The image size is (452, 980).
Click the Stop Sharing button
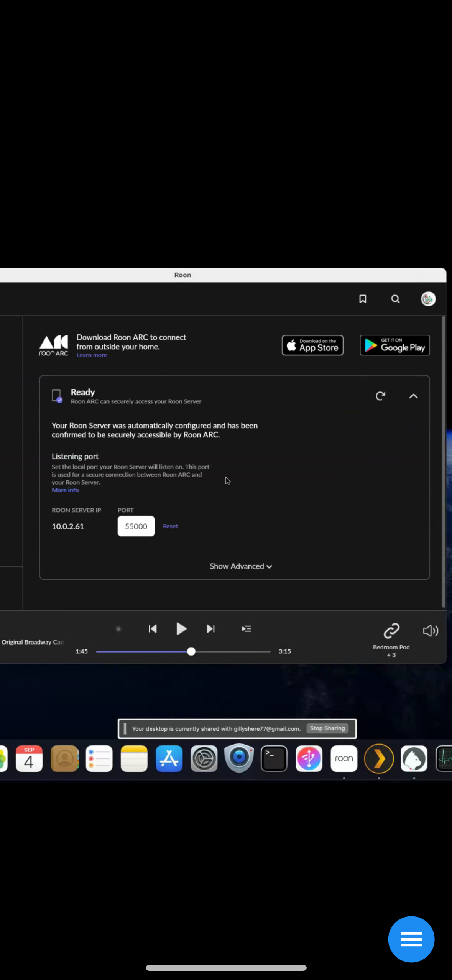[x=327, y=728]
